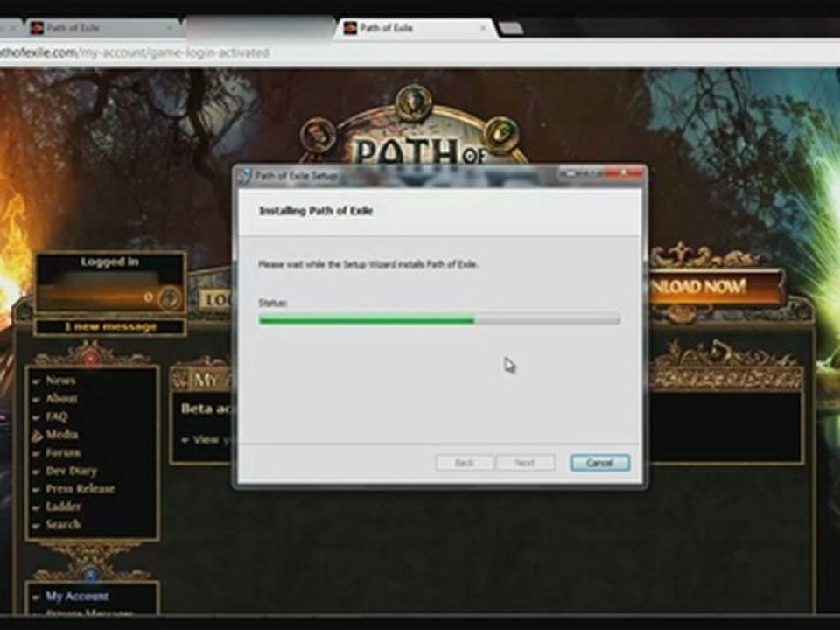Click the installation status progress bar

pos(439,320)
